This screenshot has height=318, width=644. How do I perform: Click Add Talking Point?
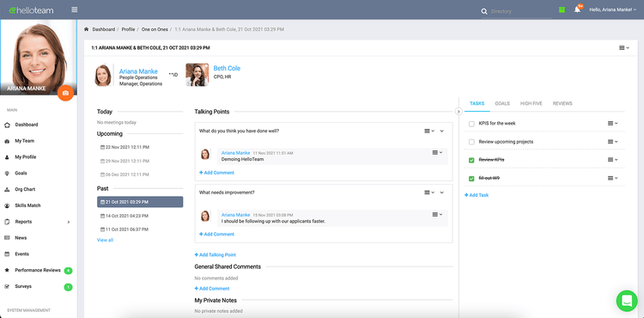point(216,255)
